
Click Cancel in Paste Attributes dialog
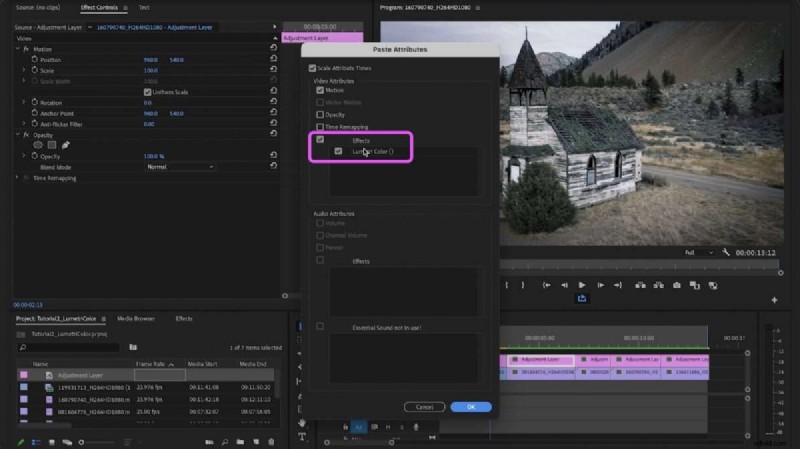tap(424, 407)
